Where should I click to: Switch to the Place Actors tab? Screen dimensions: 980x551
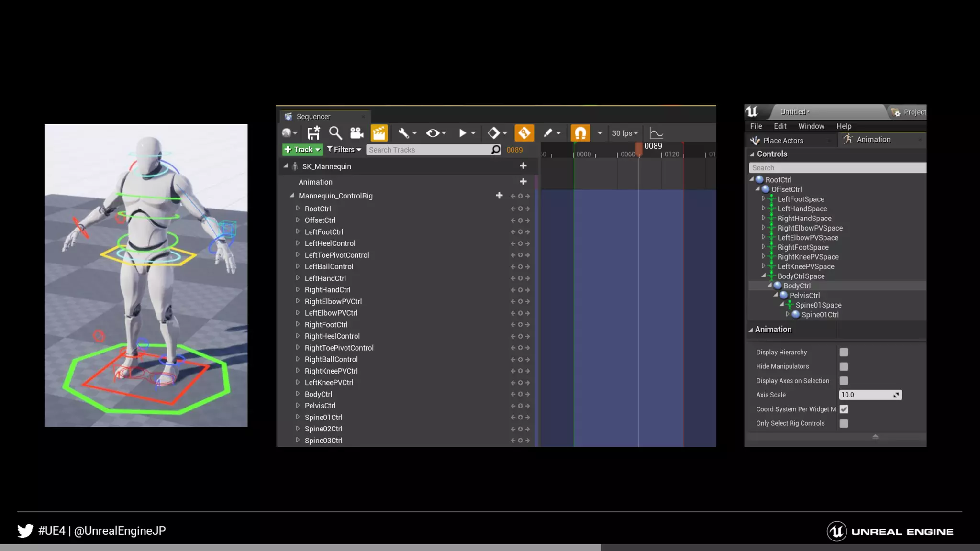[783, 140]
